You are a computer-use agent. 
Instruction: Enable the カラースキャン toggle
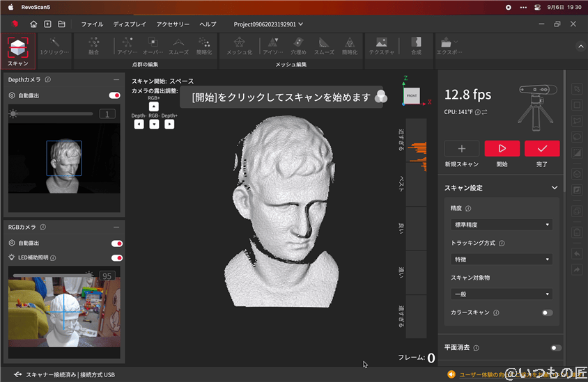click(547, 313)
